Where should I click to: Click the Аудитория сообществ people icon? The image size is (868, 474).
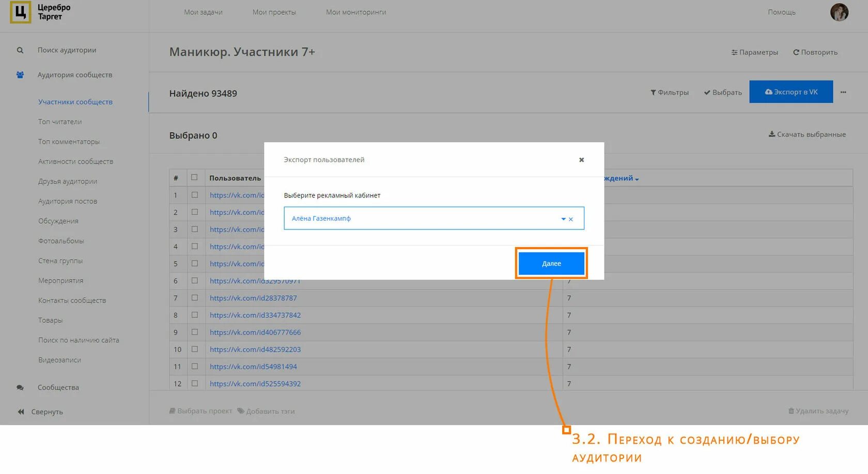click(x=20, y=75)
